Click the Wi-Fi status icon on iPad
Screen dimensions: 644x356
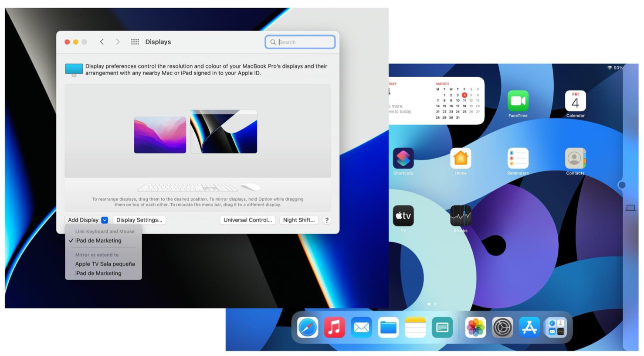tap(610, 68)
